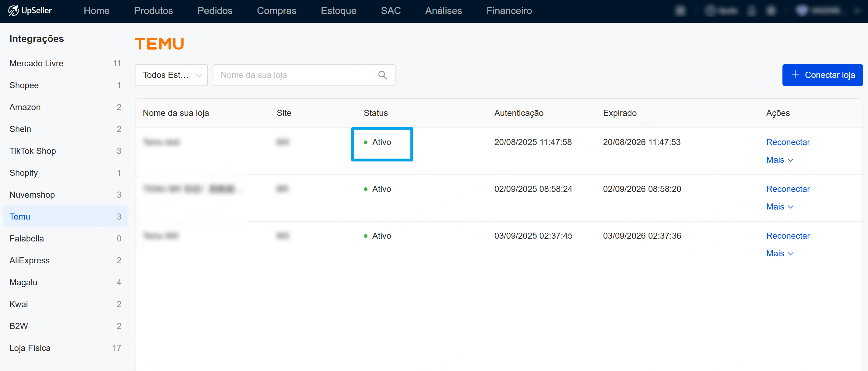Image resolution: width=868 pixels, height=371 pixels.
Task: Click the Conectar loja button
Action: pyautogui.click(x=822, y=75)
